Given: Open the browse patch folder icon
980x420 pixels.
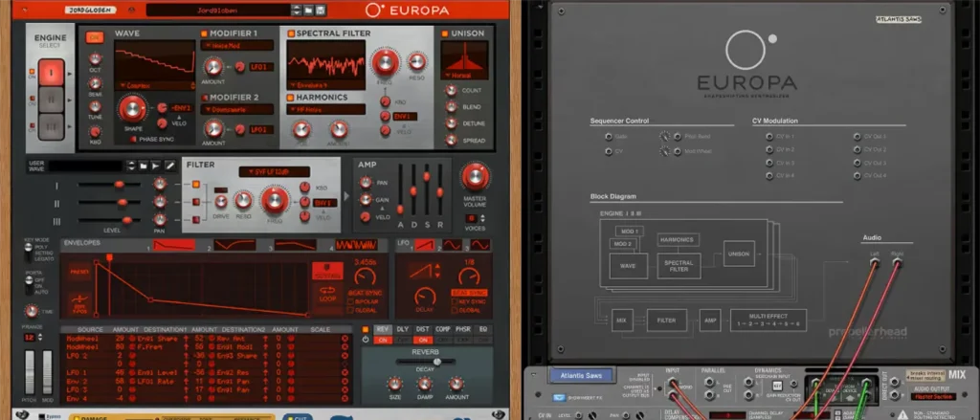Looking at the screenshot, I should [309, 10].
